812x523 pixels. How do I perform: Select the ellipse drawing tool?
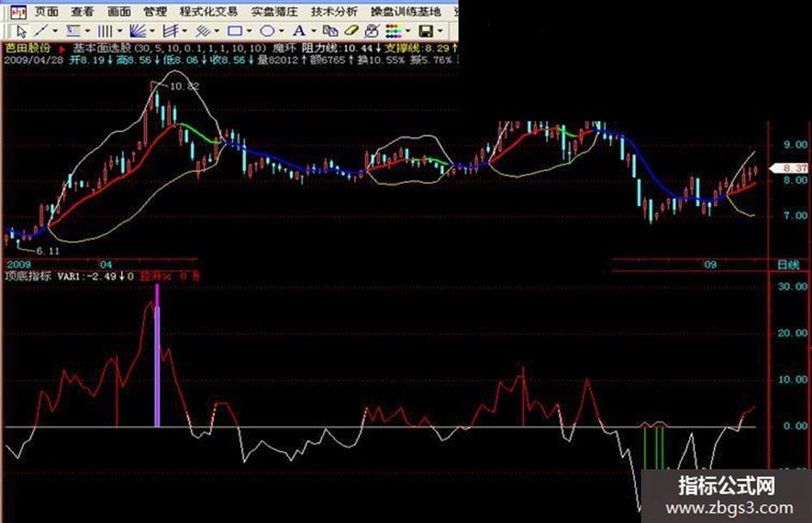pos(267,32)
